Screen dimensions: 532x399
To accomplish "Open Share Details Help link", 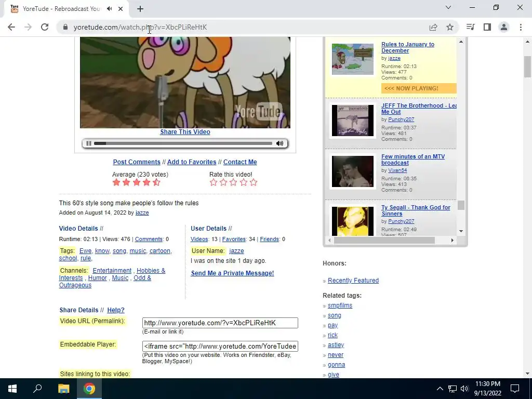I will 116,310.
